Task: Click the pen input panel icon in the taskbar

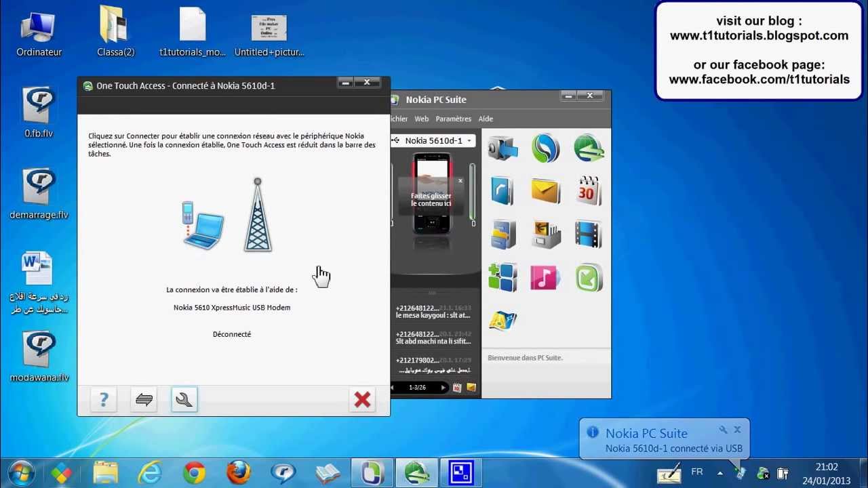Action: point(669,472)
